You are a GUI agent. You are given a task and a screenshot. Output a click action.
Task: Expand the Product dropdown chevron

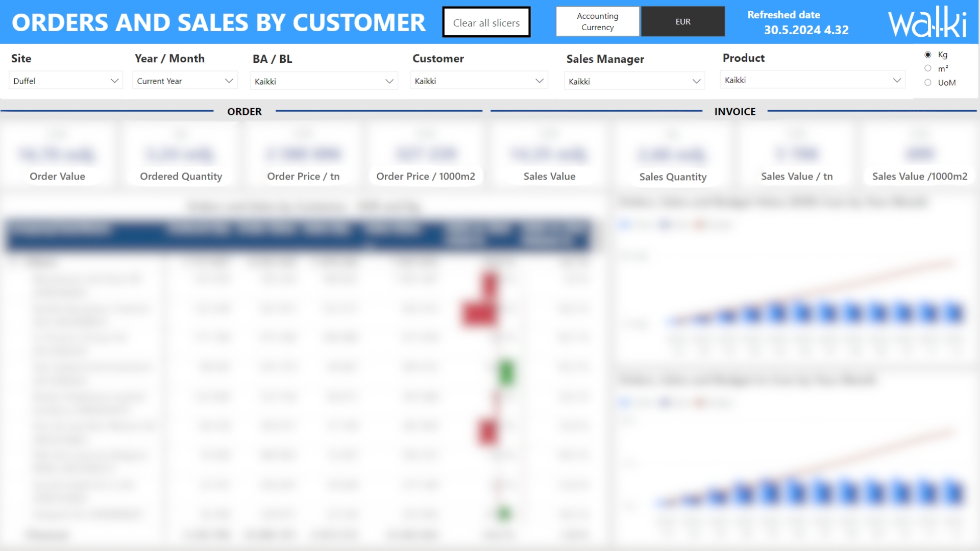click(897, 80)
